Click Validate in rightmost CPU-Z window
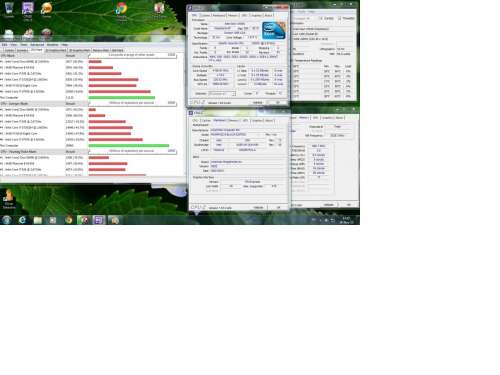This screenshot has height=375, width=500. pyautogui.click(x=328, y=205)
